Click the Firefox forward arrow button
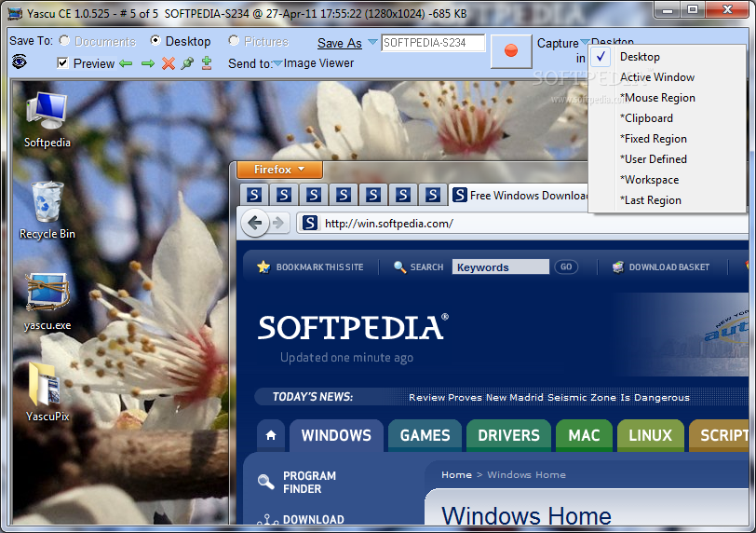This screenshot has width=756, height=533. 278,223
